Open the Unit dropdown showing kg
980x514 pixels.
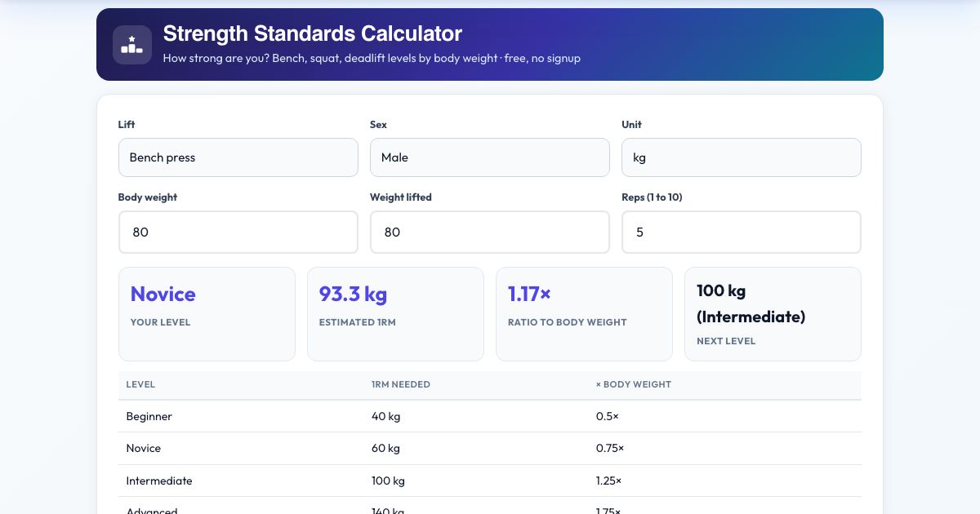click(x=742, y=157)
